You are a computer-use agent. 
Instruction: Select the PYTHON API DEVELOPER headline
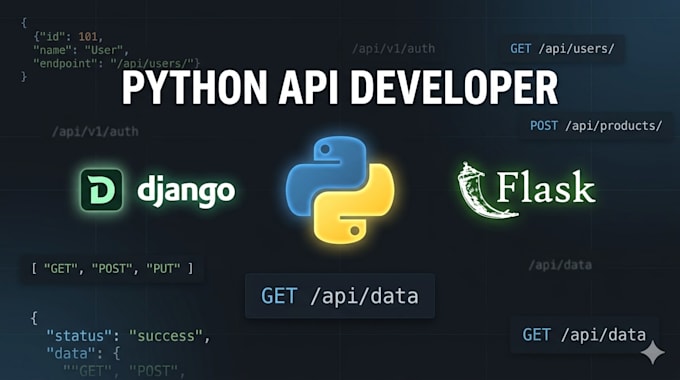[x=340, y=88]
